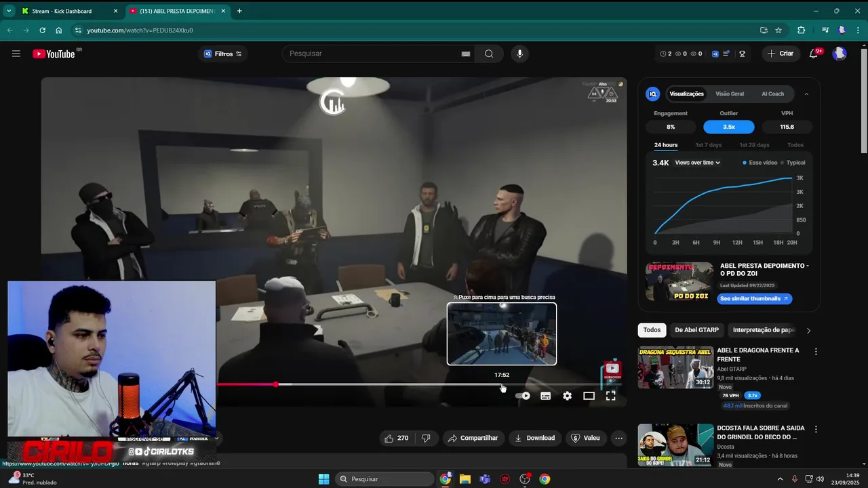The height and width of the screenshot is (488, 868).
Task: Open options menu for Abel e Dragona video
Action: tap(816, 352)
